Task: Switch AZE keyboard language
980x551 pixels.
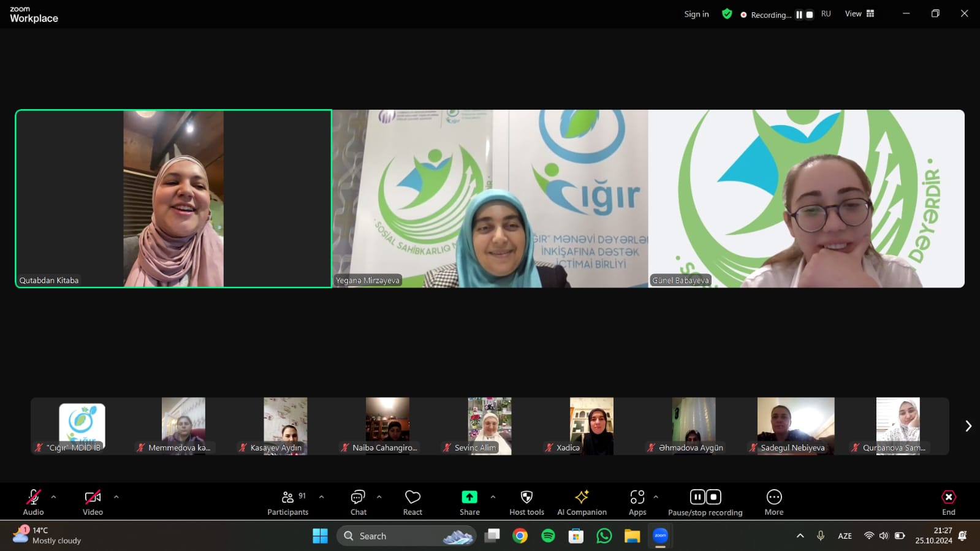Action: pos(845,536)
